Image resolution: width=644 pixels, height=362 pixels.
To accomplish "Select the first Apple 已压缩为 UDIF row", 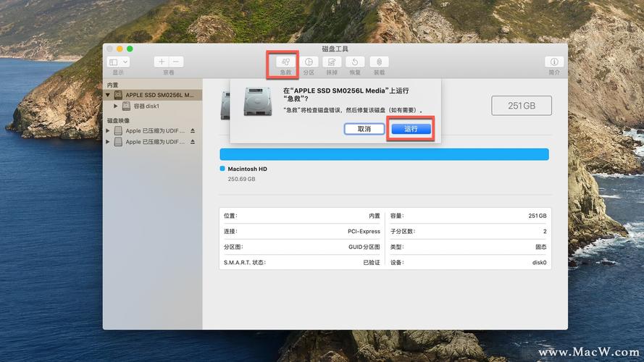I will click(152, 130).
